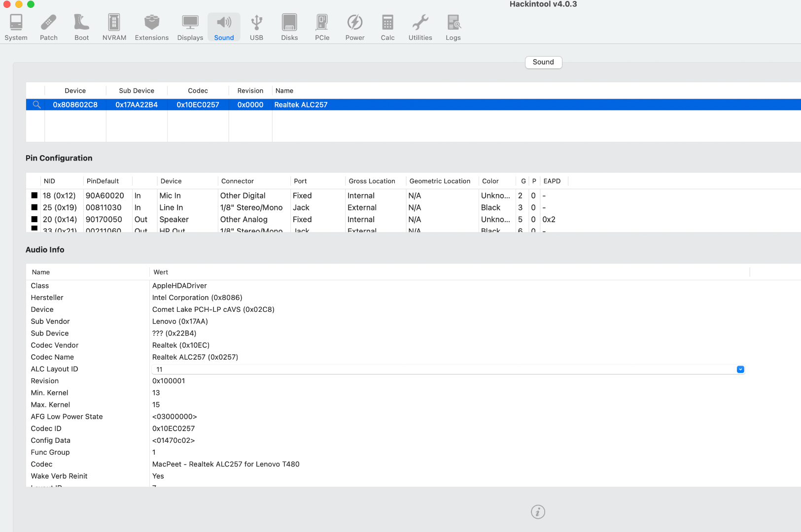The height and width of the screenshot is (532, 801).
Task: Open the Patch tool icon
Action: click(49, 27)
